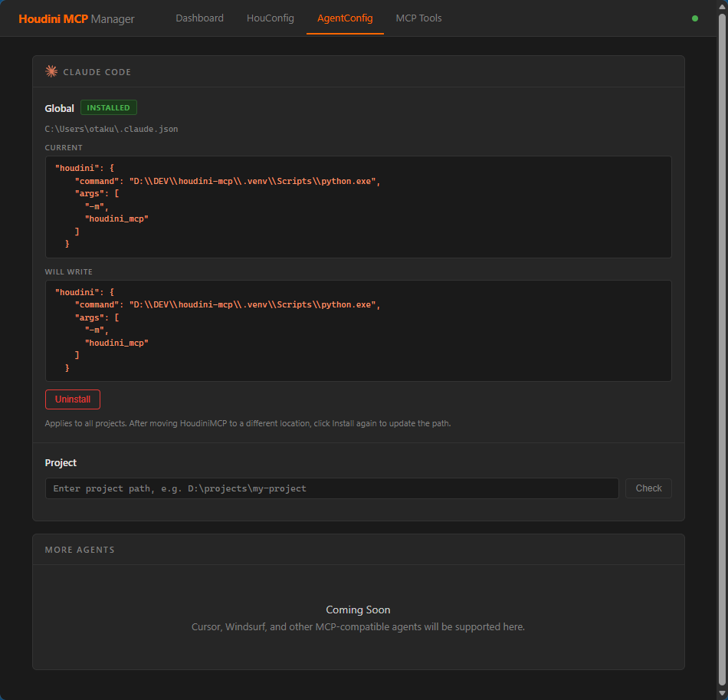The height and width of the screenshot is (700, 728).
Task: Click the Project heading
Action: click(61, 462)
